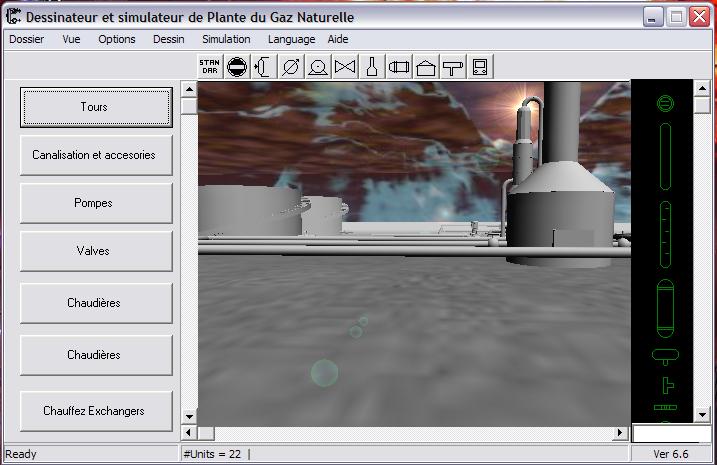Maximize the application window
This screenshot has width=717, height=465.
coord(676,17)
